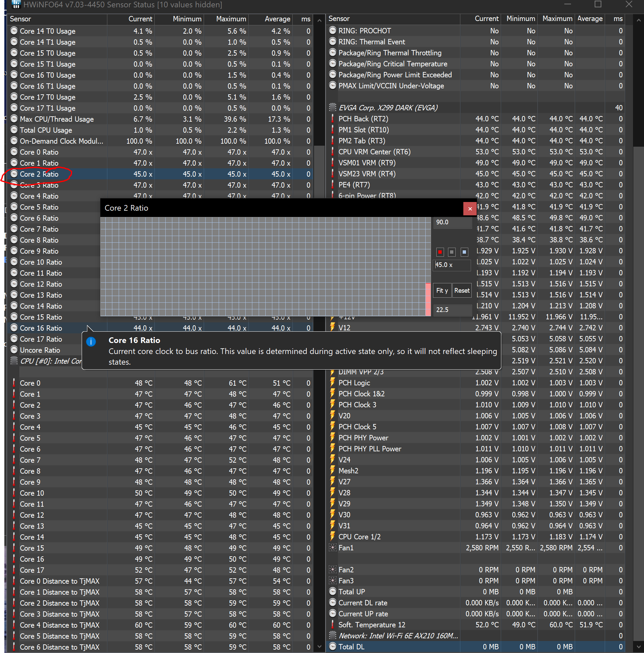Click the clock icon next to Total CPU Usage
644x653 pixels.
click(x=14, y=130)
